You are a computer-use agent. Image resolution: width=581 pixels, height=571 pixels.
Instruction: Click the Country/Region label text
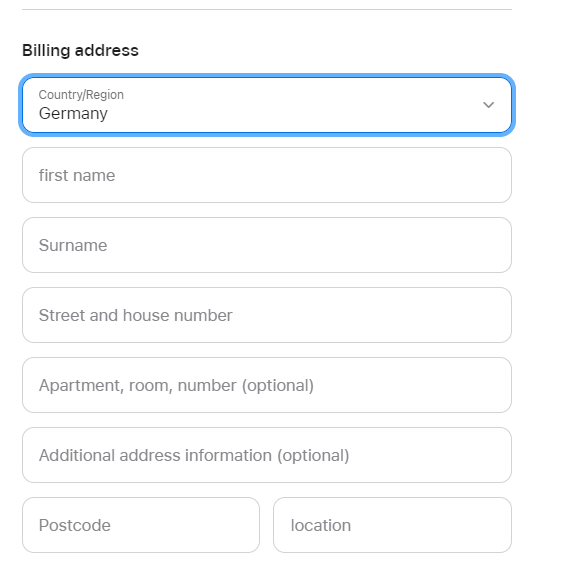coord(81,95)
